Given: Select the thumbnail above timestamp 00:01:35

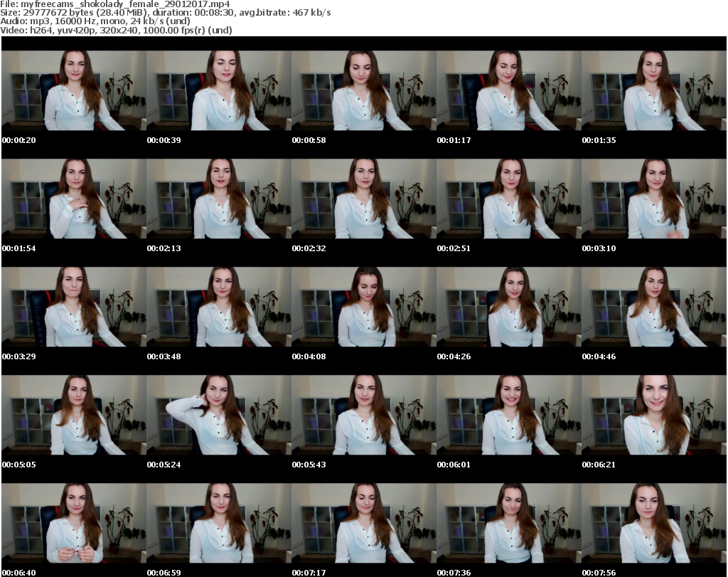Looking at the screenshot, I should pyautogui.click(x=654, y=90).
